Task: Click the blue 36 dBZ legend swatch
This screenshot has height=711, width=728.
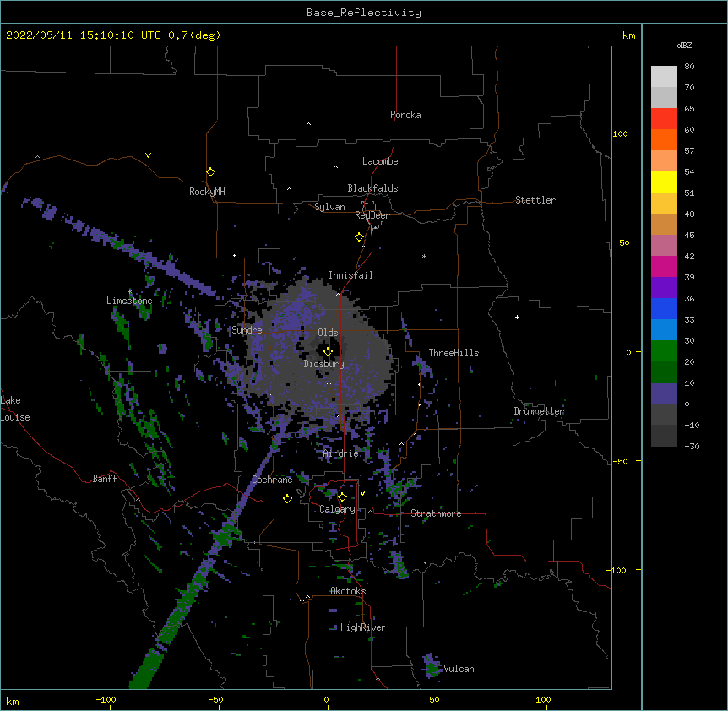Action: coord(664,308)
